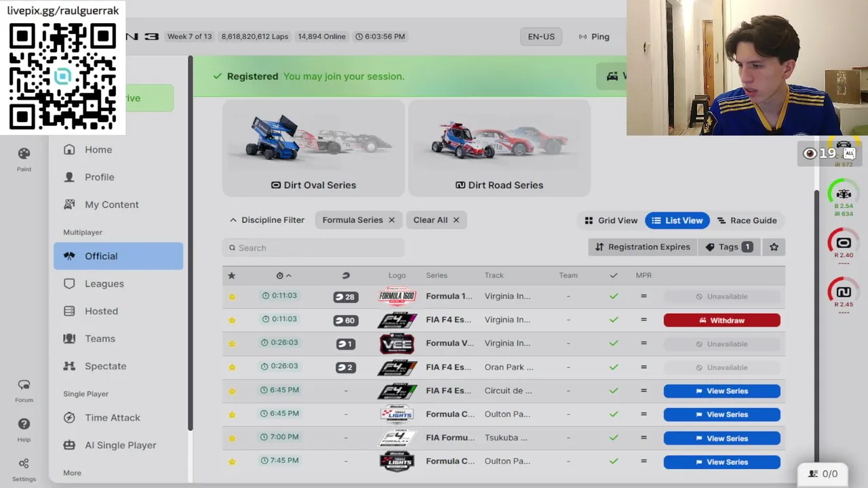Click View Series in the 7:45 PM row
This screenshot has width=868, height=488.
pyautogui.click(x=722, y=462)
